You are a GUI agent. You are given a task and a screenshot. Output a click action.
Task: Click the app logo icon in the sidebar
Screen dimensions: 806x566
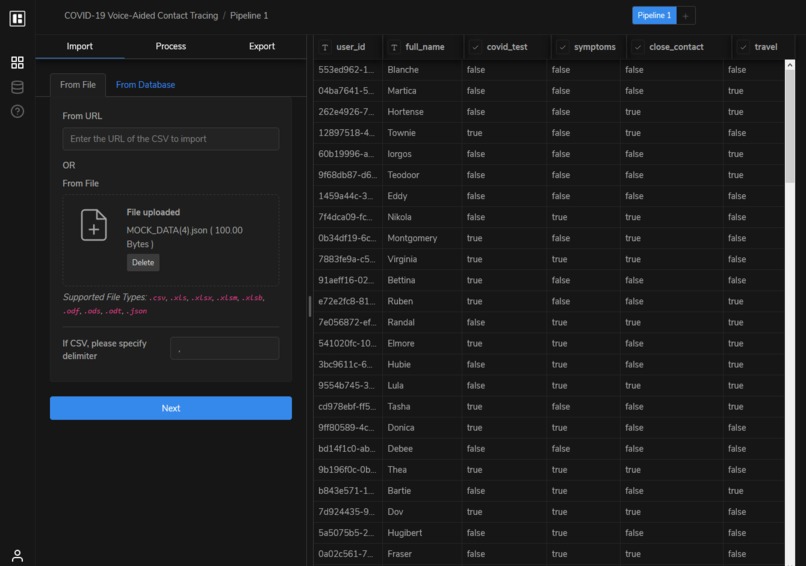[17, 19]
